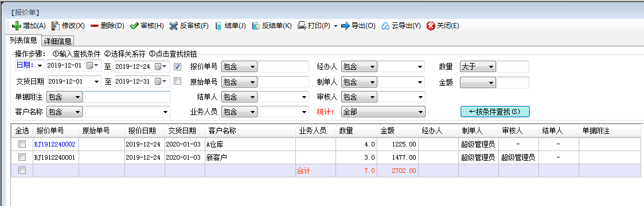This screenshot has height=206, width=644.
Task: Click the red minus 删除(D) icon
Action: click(95, 26)
